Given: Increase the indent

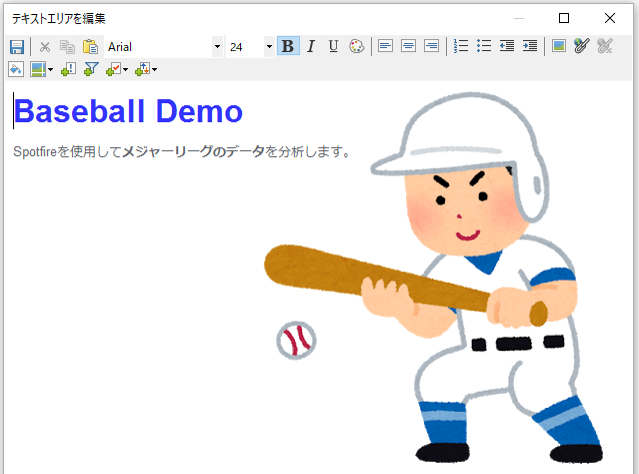Looking at the screenshot, I should (530, 46).
